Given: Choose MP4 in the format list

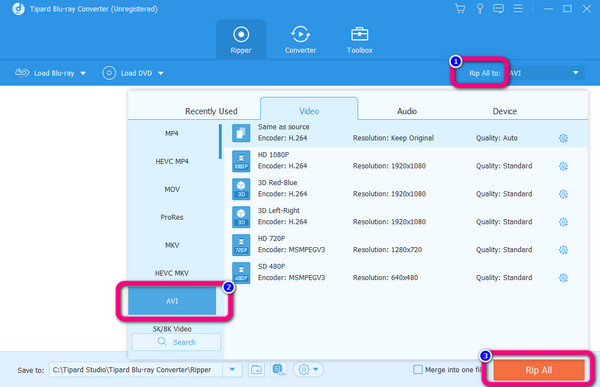Looking at the screenshot, I should 172,133.
